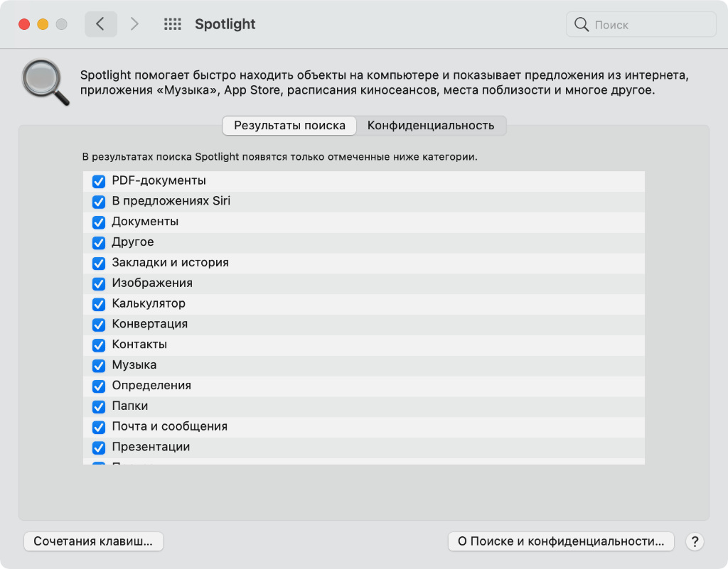Click the red close window button
Screen dimensions: 728x569
click(24, 24)
